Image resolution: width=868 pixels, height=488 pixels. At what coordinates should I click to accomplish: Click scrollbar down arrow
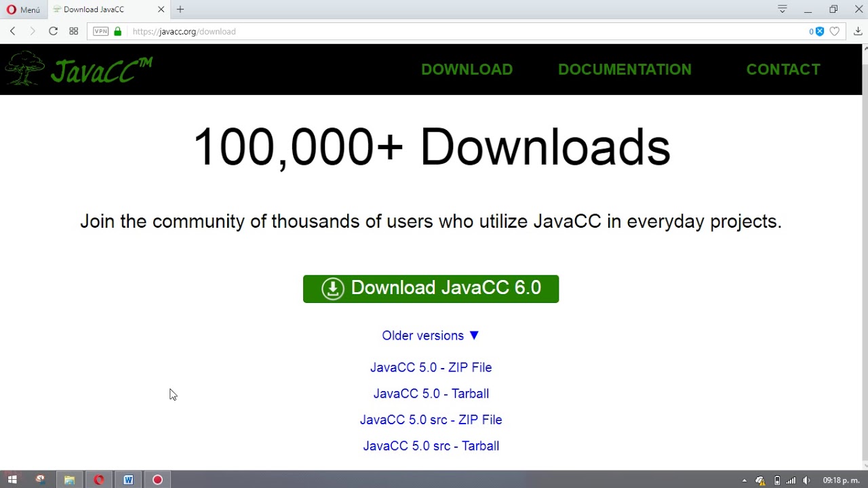[x=865, y=465]
